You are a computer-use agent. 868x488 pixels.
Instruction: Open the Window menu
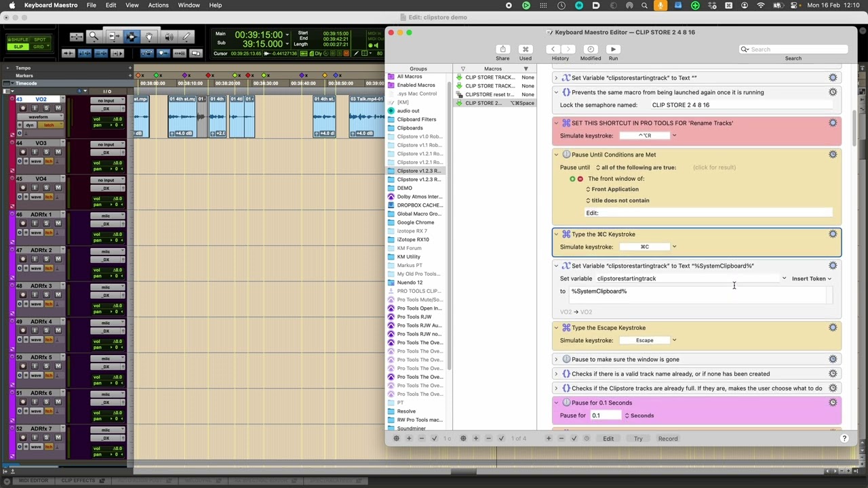pyautogui.click(x=189, y=5)
